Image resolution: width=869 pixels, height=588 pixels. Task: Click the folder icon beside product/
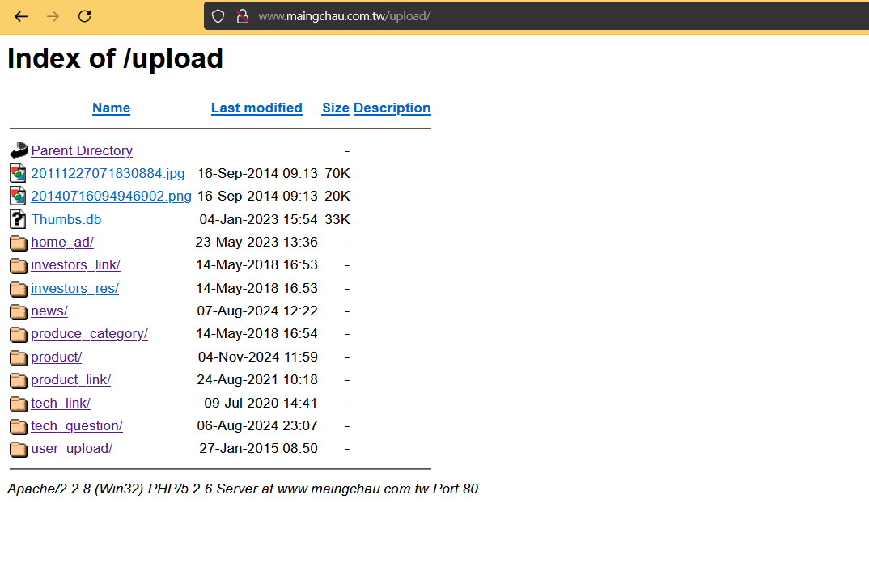tap(19, 357)
